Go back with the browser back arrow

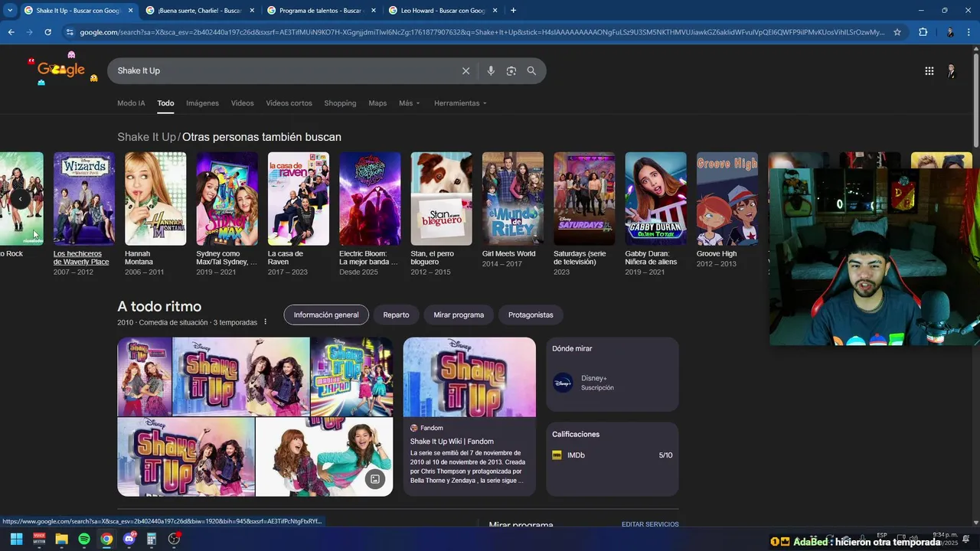pyautogui.click(x=11, y=32)
